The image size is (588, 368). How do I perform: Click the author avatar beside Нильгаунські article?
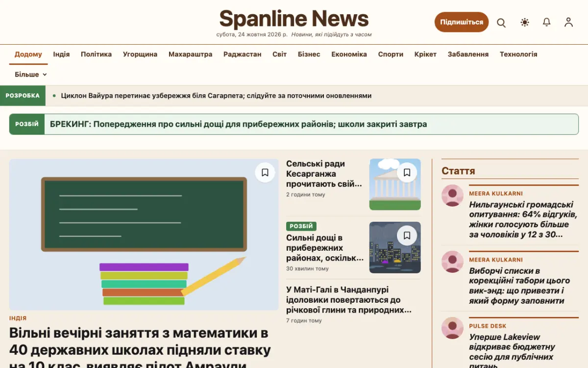[452, 196]
